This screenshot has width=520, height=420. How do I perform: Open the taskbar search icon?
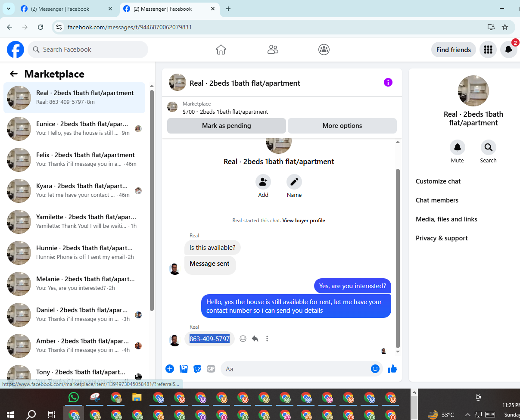click(31, 415)
